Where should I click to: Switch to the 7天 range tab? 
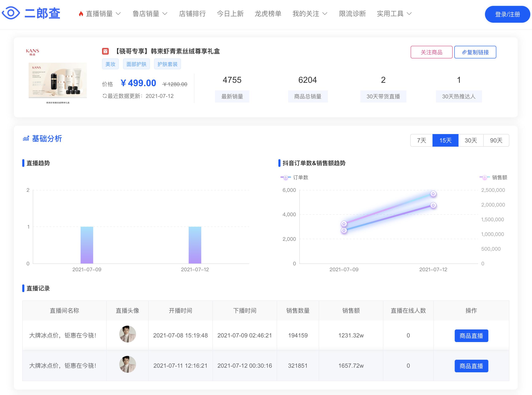(421, 140)
